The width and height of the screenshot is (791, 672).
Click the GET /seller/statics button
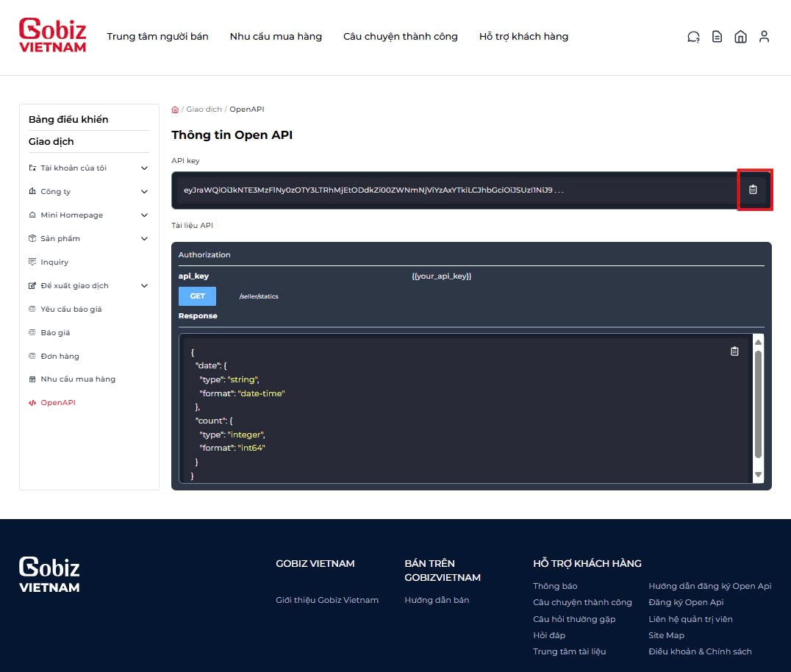tap(197, 296)
